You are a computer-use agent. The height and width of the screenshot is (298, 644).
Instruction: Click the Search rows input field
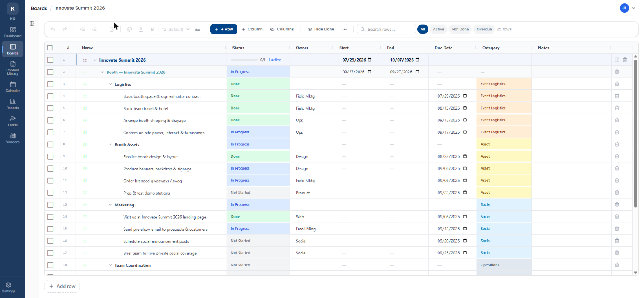[386, 29]
